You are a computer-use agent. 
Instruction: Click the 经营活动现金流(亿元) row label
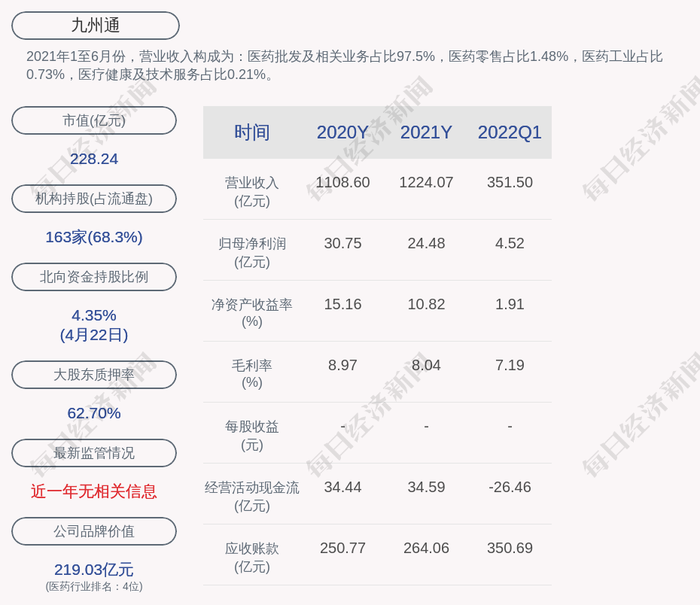click(x=252, y=496)
